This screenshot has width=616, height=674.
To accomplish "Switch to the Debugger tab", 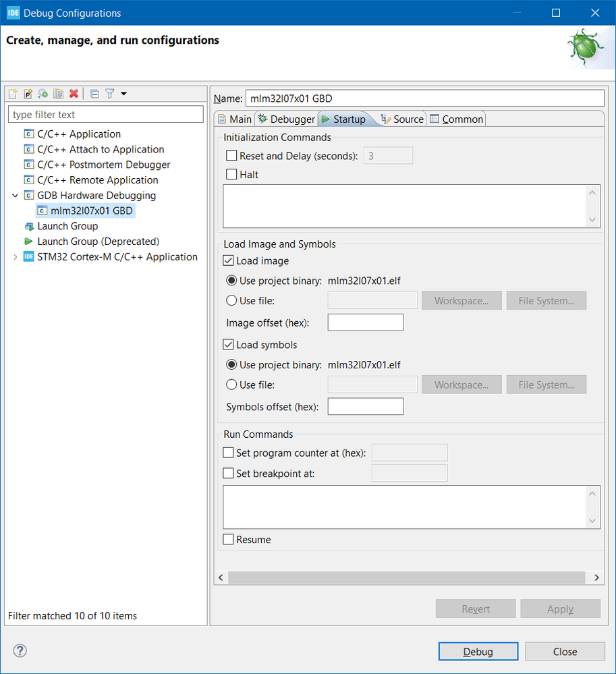I will pos(287,119).
